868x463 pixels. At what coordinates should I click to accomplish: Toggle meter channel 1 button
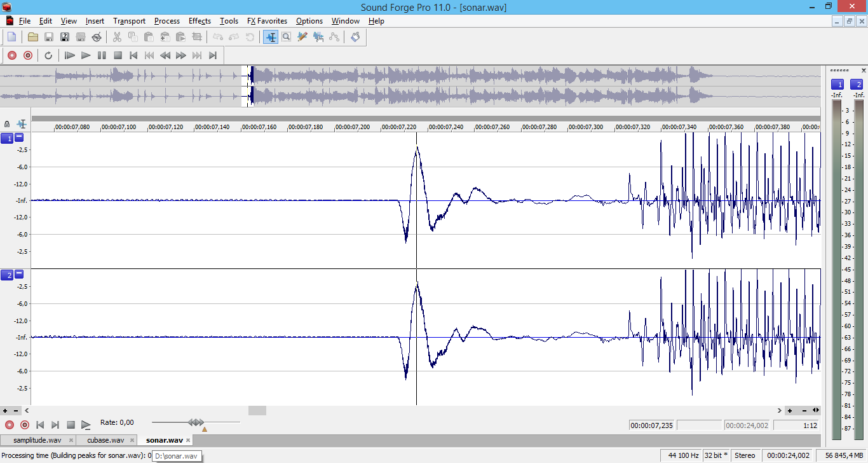tap(837, 85)
